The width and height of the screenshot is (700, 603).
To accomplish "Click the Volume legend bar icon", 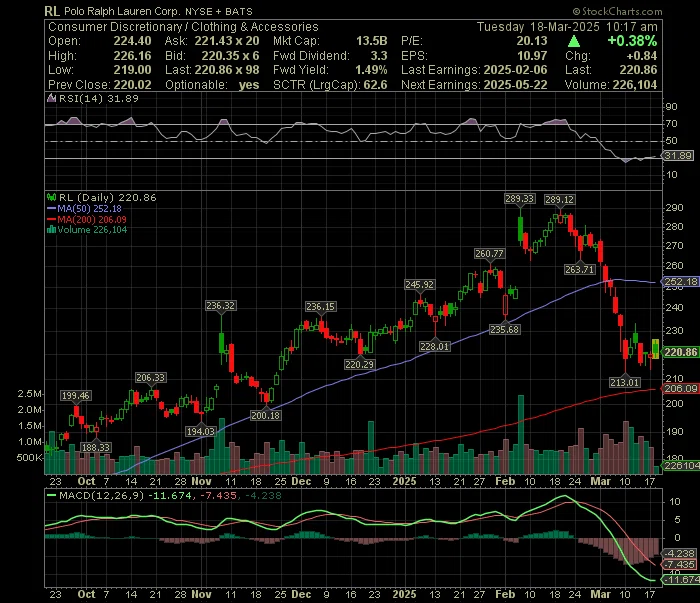I will (x=51, y=230).
